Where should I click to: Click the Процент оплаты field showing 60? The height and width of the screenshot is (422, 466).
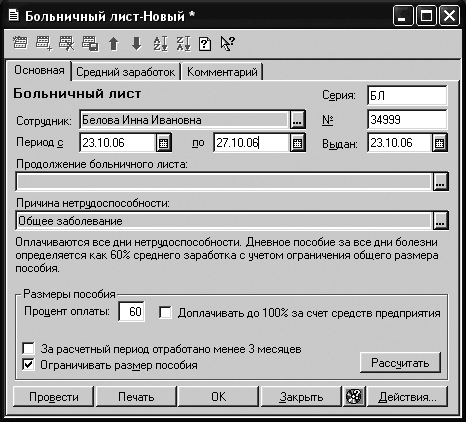pyautogui.click(x=132, y=312)
